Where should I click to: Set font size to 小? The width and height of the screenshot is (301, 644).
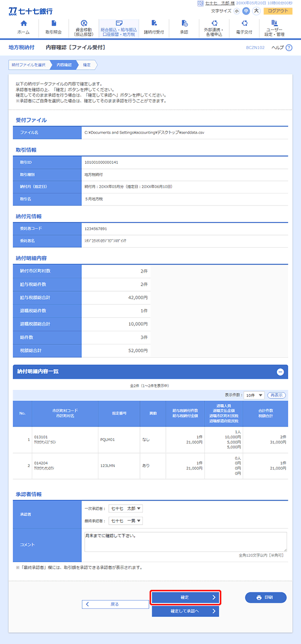[x=237, y=11]
